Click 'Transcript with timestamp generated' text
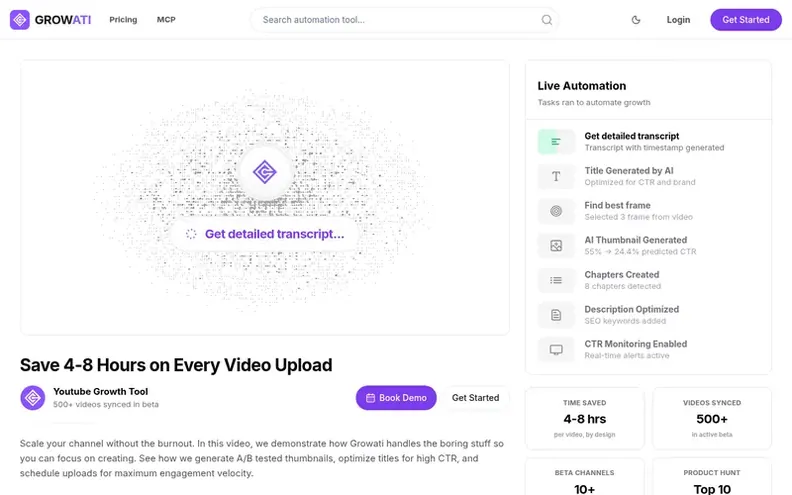 coord(654,147)
